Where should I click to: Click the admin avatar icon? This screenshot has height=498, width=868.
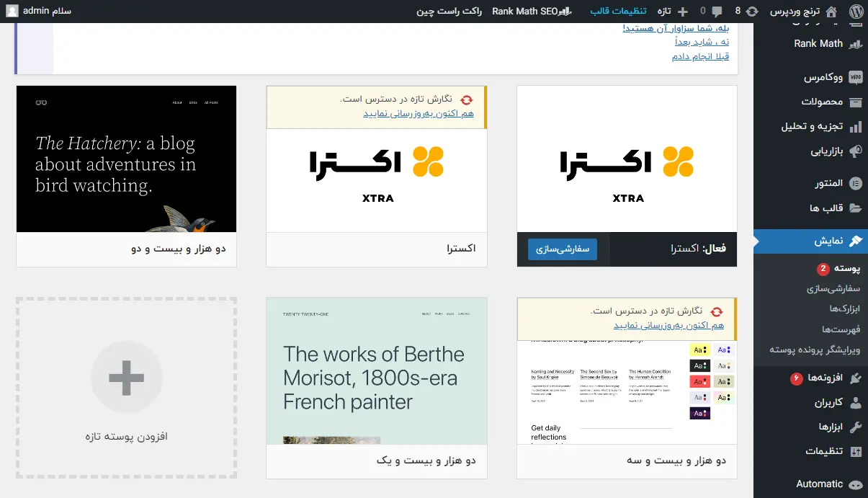pos(12,12)
